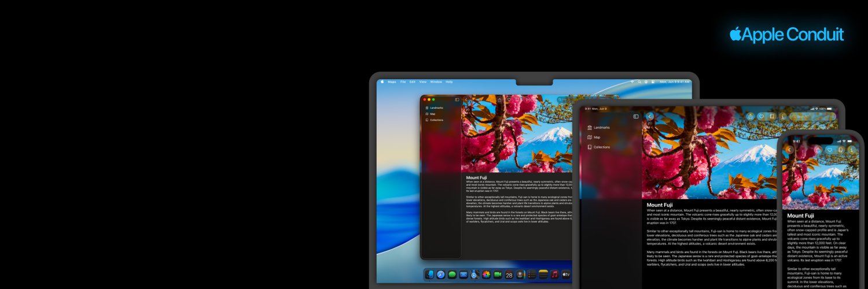The height and width of the screenshot is (289, 868).
Task: Open Apple TV from the Mac dock
Action: [566, 275]
